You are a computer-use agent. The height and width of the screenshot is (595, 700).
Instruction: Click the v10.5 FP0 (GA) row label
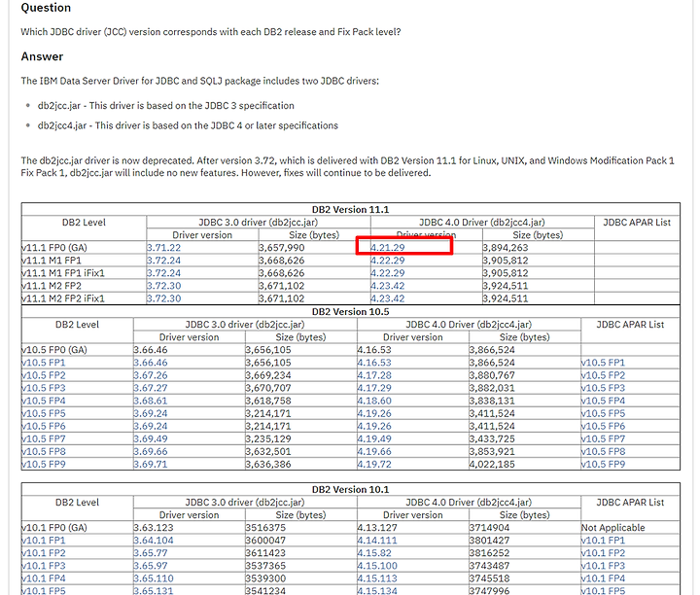click(54, 350)
